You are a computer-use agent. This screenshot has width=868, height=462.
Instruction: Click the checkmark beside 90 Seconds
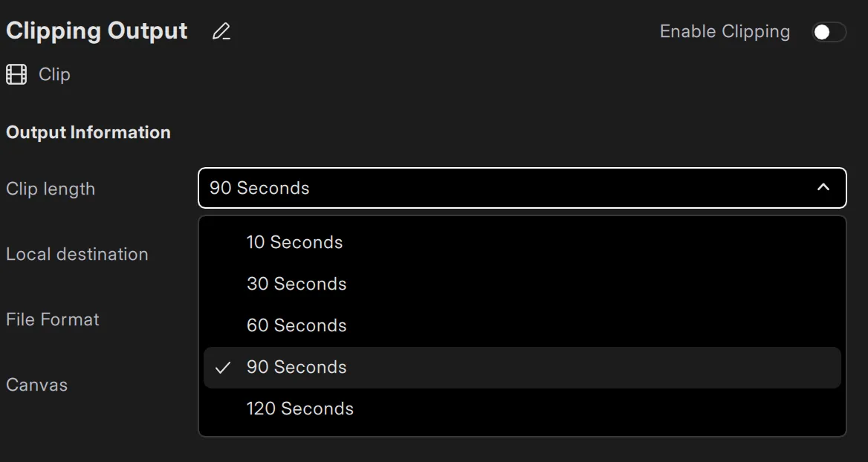222,367
